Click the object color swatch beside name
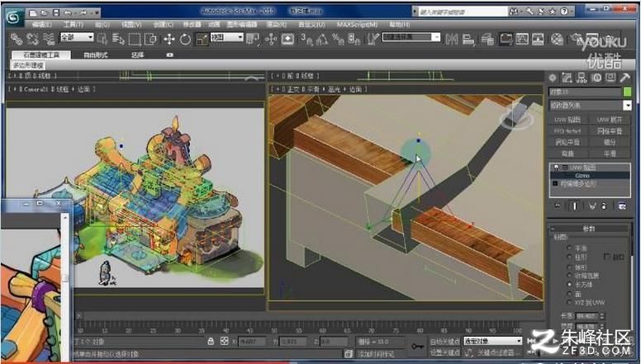 click(627, 92)
